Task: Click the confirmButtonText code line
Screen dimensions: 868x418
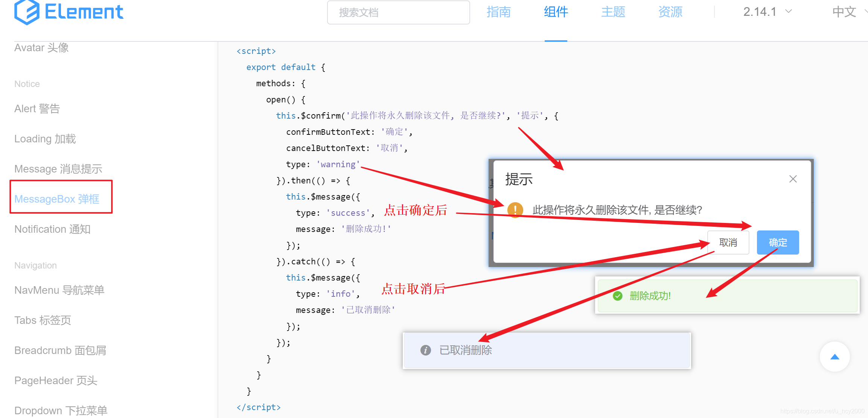Action: pos(349,132)
